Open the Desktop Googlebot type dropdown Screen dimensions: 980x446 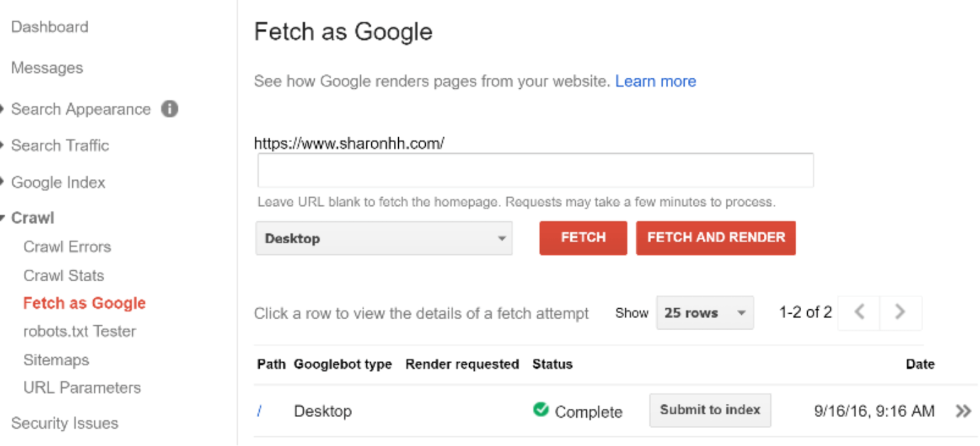pyautogui.click(x=384, y=238)
